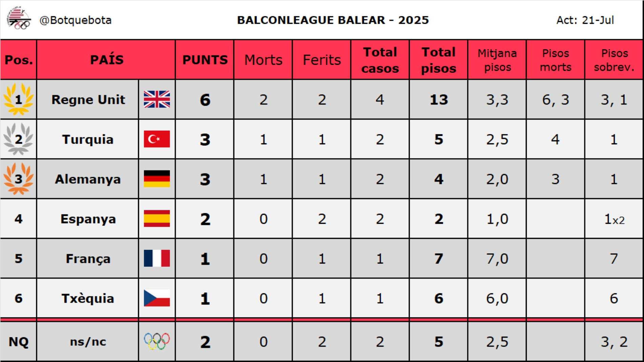This screenshot has height=362, width=644.
Task: Click the Germany flag icon
Action: 157,179
